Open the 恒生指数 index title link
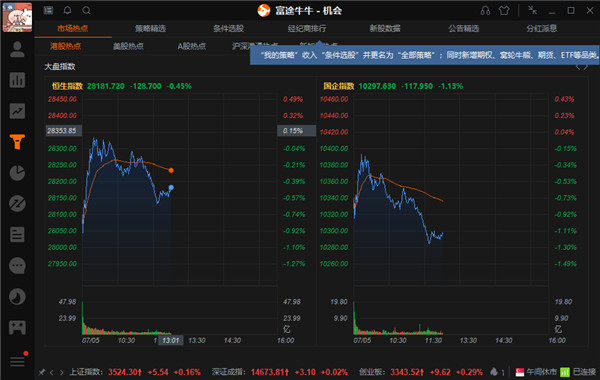600x380 pixels. tap(67, 86)
